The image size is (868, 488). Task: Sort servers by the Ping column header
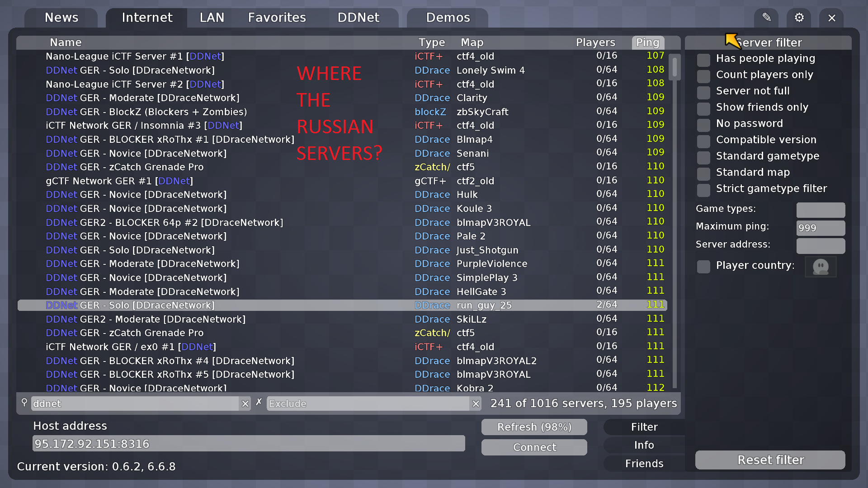(x=648, y=42)
